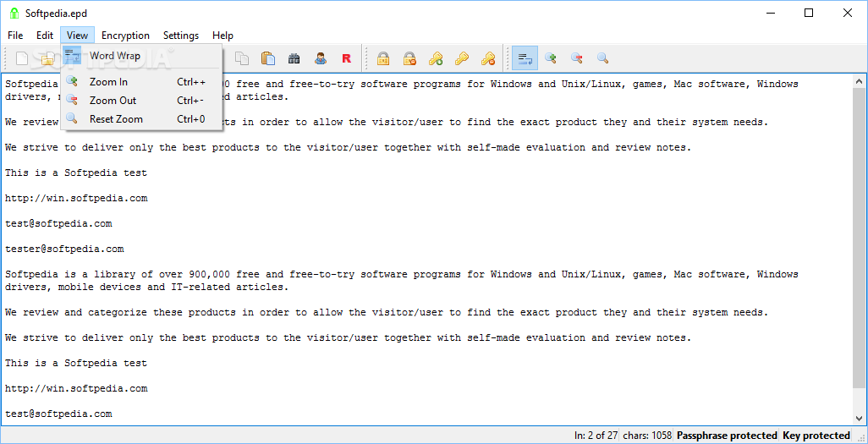
Task: Open Find using the binoculars icon
Action: point(294,58)
